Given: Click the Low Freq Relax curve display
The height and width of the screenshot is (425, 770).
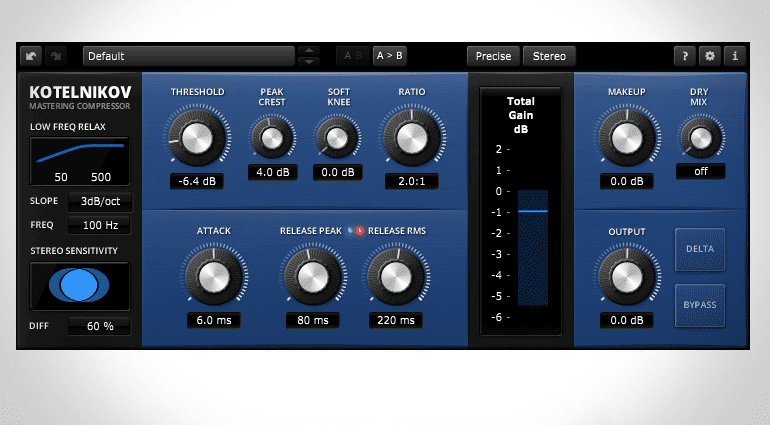Looking at the screenshot, I should point(80,162).
